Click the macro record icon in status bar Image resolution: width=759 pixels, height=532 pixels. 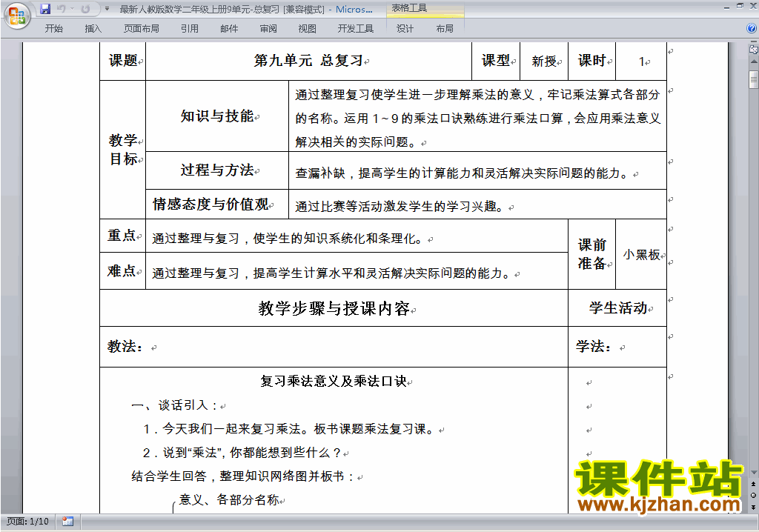(67, 522)
